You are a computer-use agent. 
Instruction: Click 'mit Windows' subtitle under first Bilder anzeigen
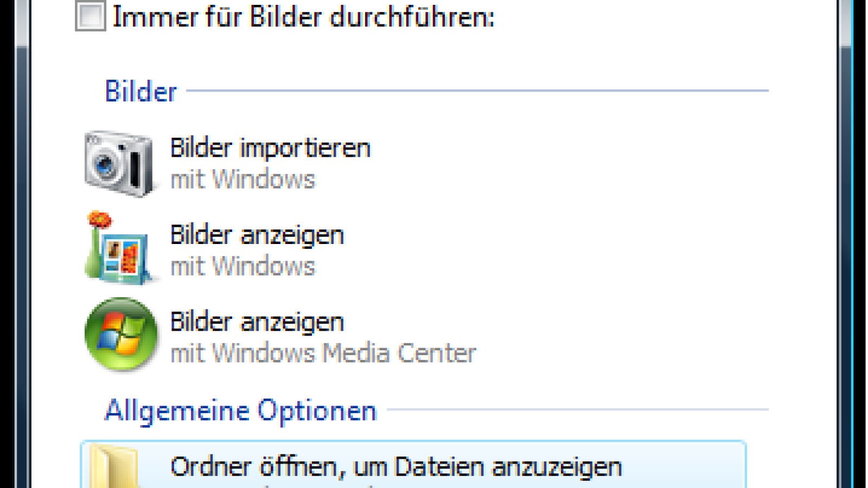[242, 266]
